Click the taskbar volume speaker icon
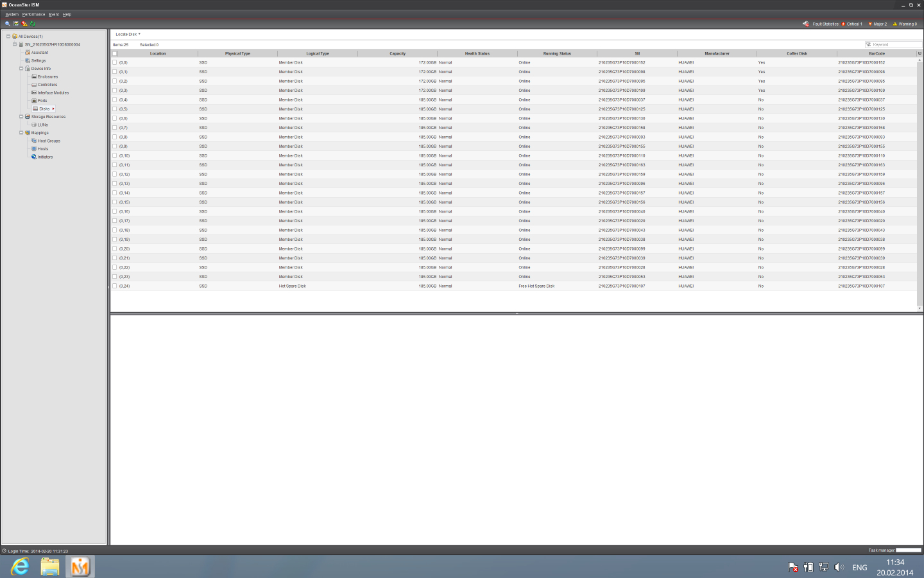924x578 pixels. (839, 567)
